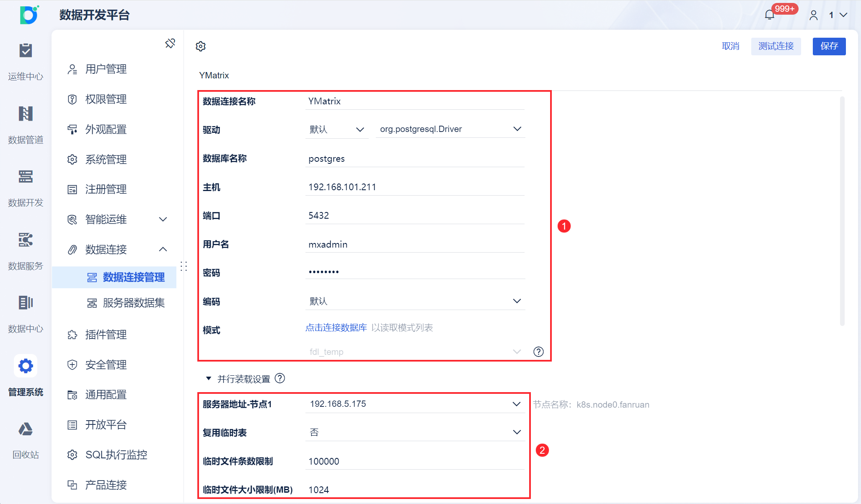Open 用户管理 in the side menu
This screenshot has width=861, height=504.
(106, 69)
